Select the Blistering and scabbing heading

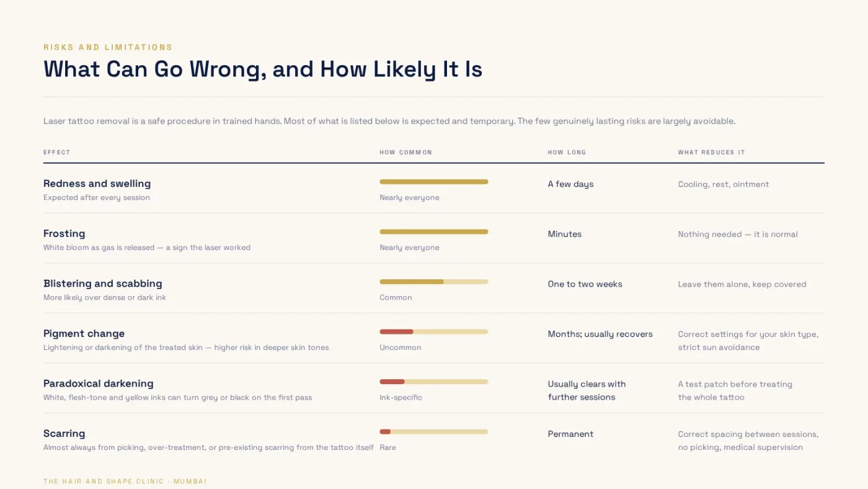coord(102,284)
